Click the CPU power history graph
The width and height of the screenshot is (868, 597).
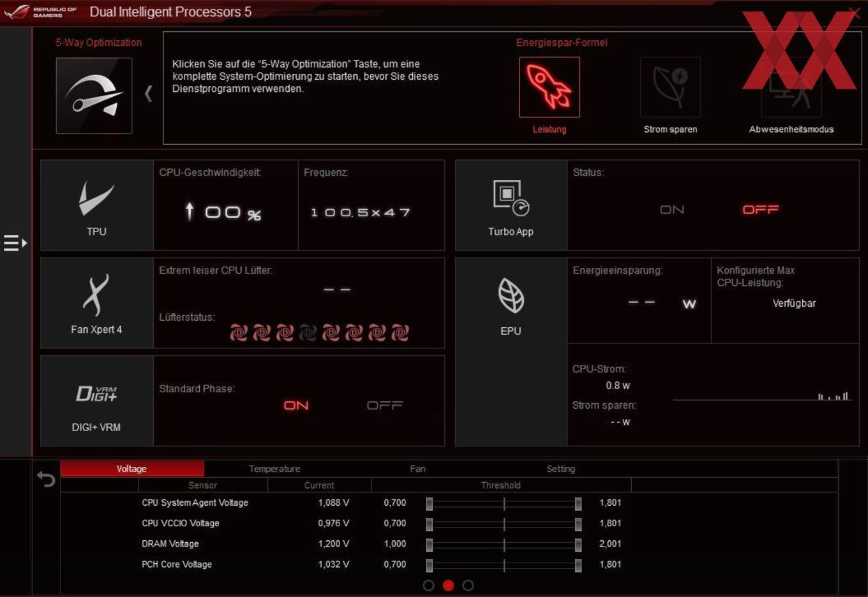click(x=763, y=395)
